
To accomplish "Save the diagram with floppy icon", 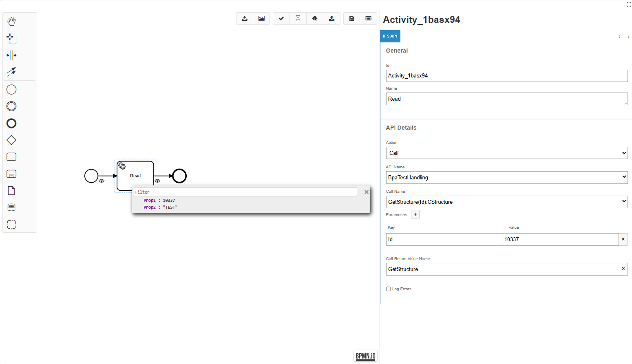I will [351, 18].
